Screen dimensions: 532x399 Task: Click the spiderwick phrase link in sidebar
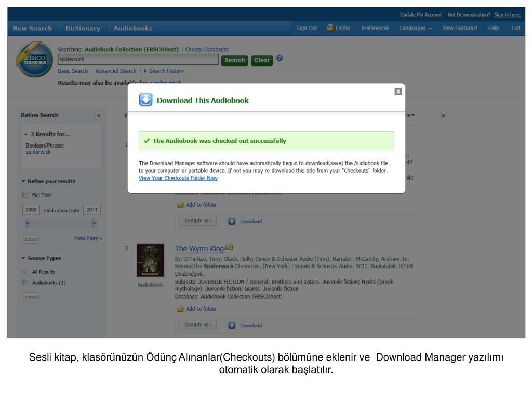pyautogui.click(x=38, y=152)
